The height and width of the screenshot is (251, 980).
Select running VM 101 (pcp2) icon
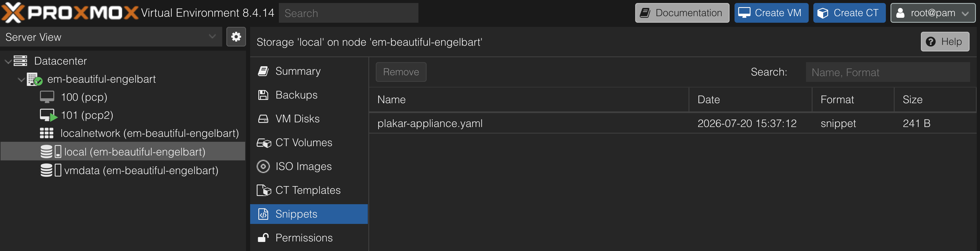[x=48, y=115]
